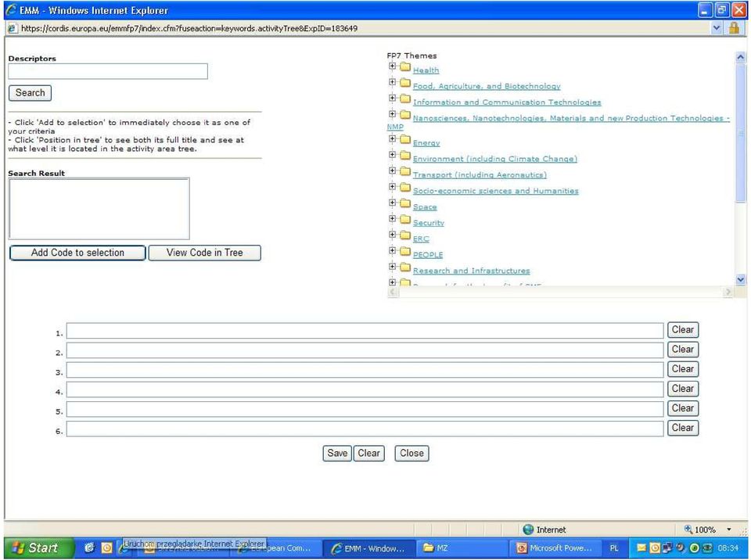Click the zoom magnifier icon in status bar
Screen dimensions: 751x560
click(688, 529)
